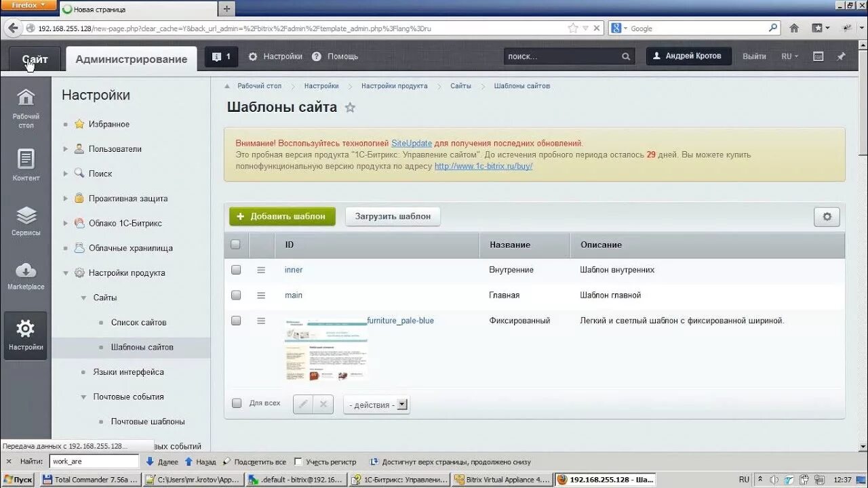Viewport: 868px width, 488px height.
Task: Open Шаблоны сайтов in the settings tree
Action: click(142, 347)
